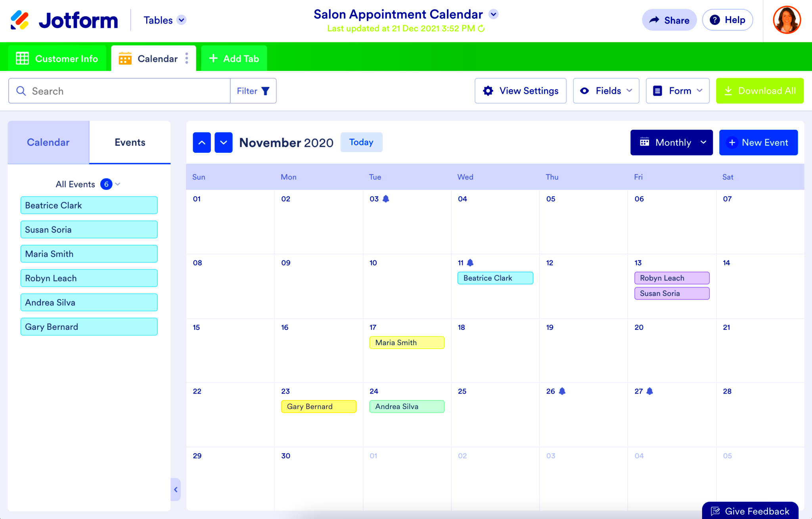Click the search input field
This screenshot has width=812, height=519.
point(119,90)
